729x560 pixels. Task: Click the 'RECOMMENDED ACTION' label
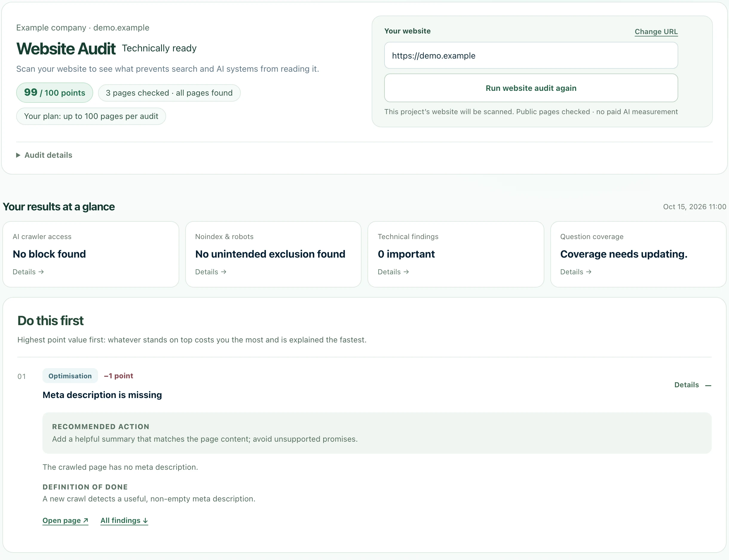pos(101,426)
